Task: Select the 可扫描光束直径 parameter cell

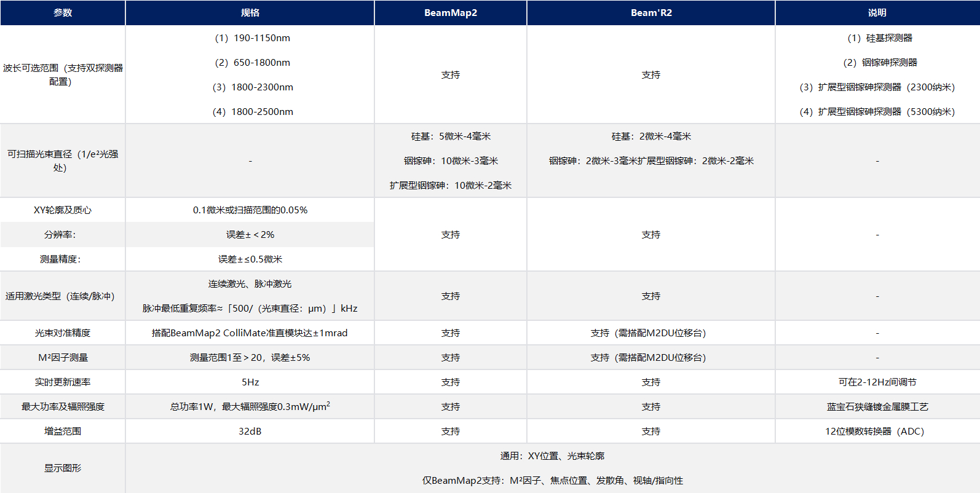Action: pos(63,160)
